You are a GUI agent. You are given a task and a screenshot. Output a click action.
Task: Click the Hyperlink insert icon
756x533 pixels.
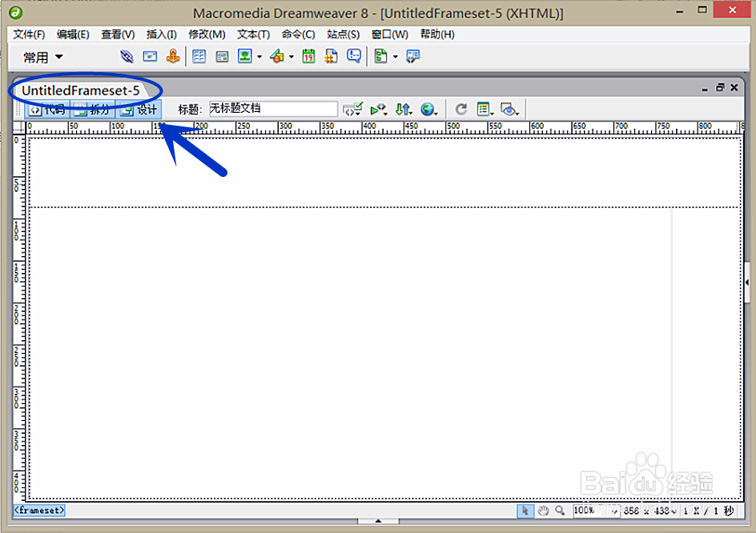127,56
